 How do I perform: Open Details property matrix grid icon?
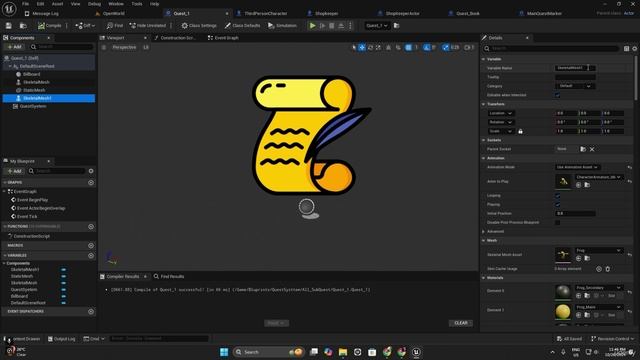click(627, 49)
